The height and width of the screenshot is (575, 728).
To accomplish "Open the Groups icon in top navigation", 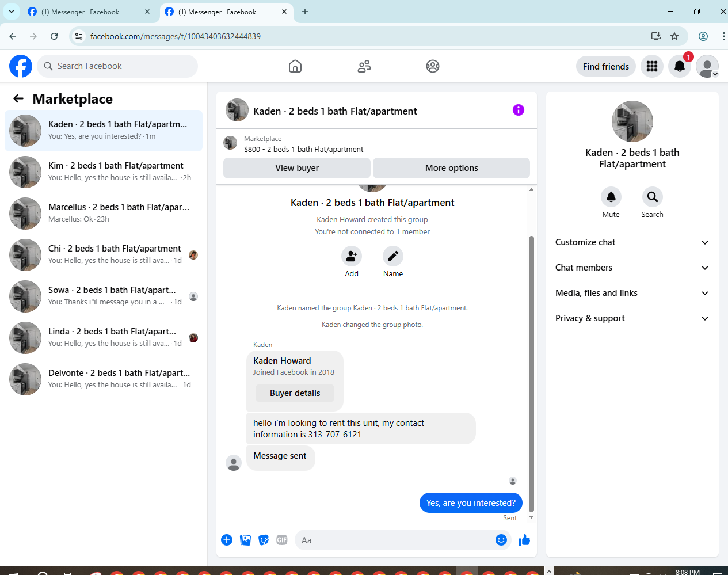I will coord(433,66).
